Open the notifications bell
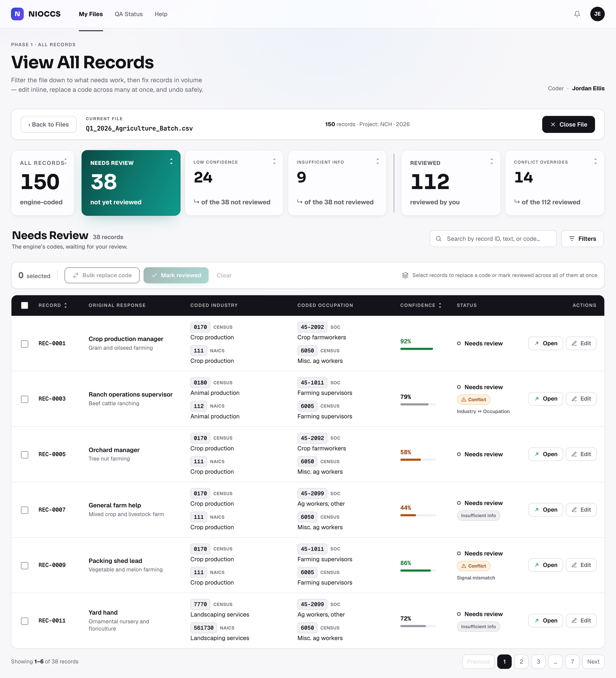 click(577, 14)
